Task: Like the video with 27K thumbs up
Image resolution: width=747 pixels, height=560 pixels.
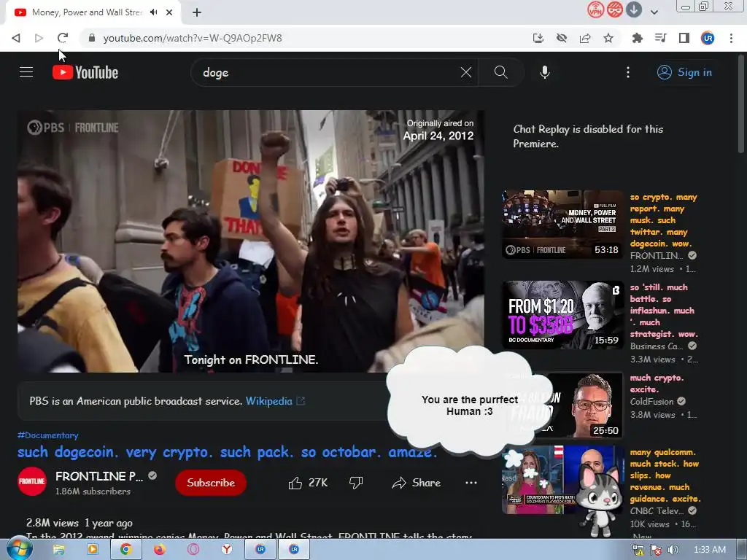Action: [308, 483]
